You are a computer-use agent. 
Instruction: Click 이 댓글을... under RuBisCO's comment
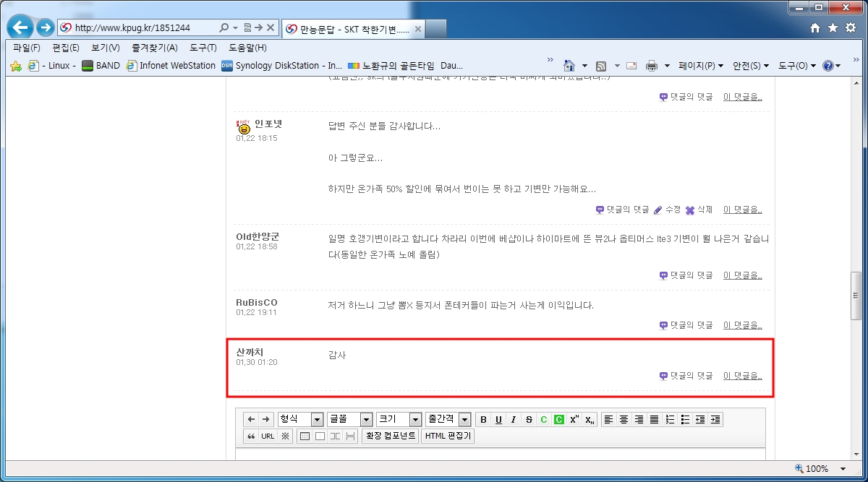pyautogui.click(x=743, y=325)
